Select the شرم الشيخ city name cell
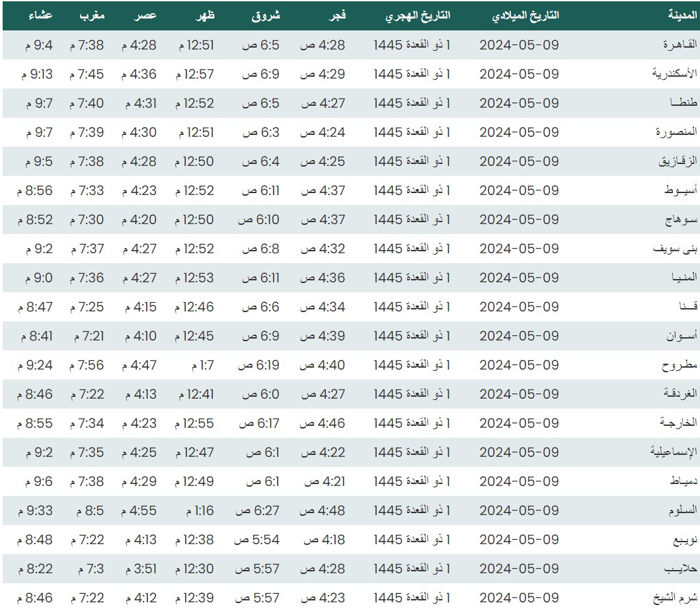The image size is (700, 611). 674,598
